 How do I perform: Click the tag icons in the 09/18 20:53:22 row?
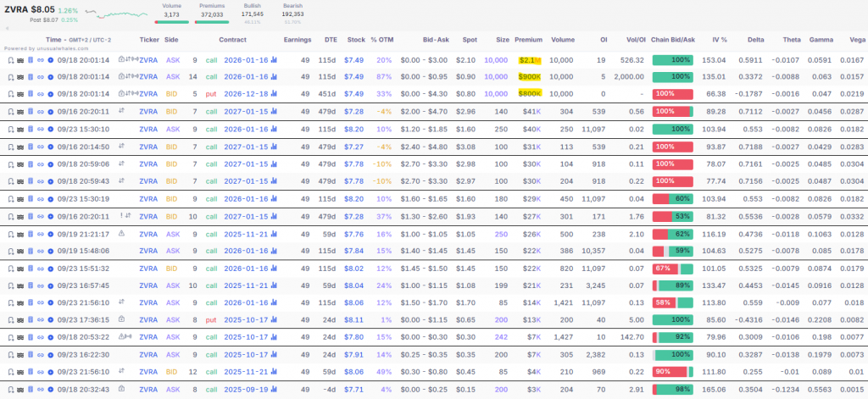(125, 337)
